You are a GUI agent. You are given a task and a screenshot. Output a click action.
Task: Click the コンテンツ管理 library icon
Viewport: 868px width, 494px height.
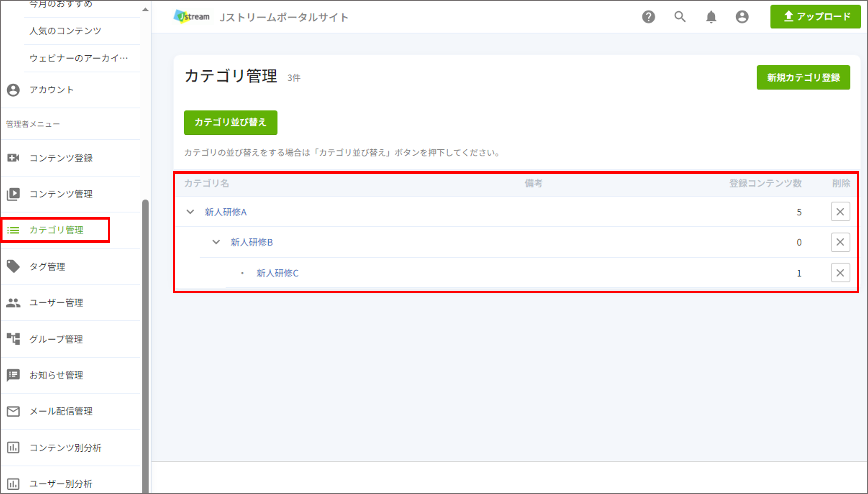(x=13, y=194)
